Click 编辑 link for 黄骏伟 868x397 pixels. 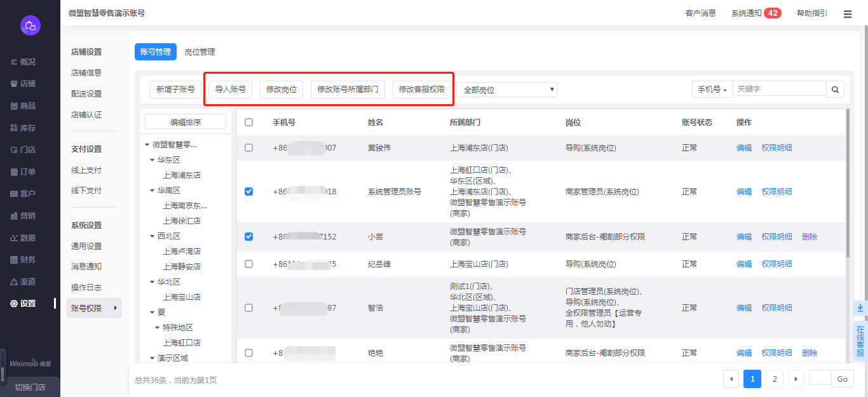coord(744,148)
